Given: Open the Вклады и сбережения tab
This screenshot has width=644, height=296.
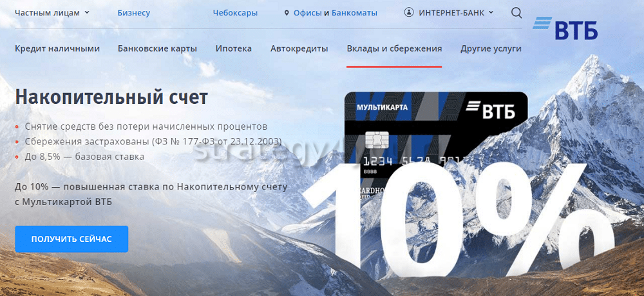Looking at the screenshot, I should point(394,48).
